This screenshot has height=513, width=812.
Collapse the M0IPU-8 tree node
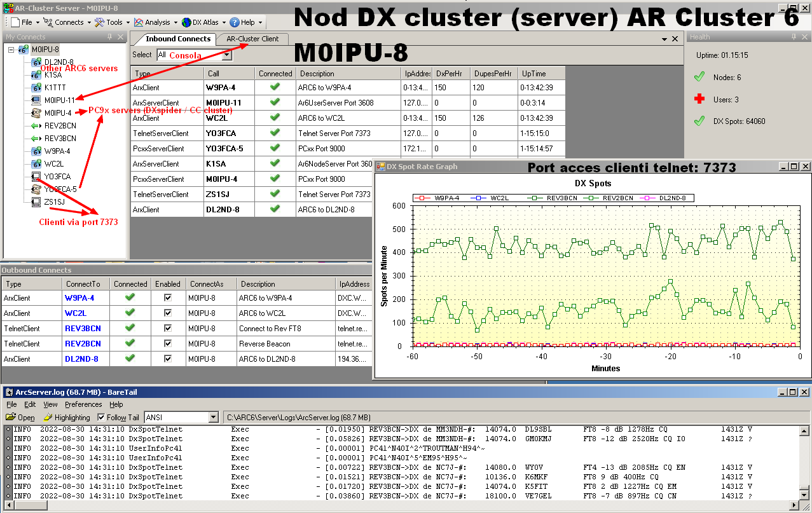click(x=11, y=50)
